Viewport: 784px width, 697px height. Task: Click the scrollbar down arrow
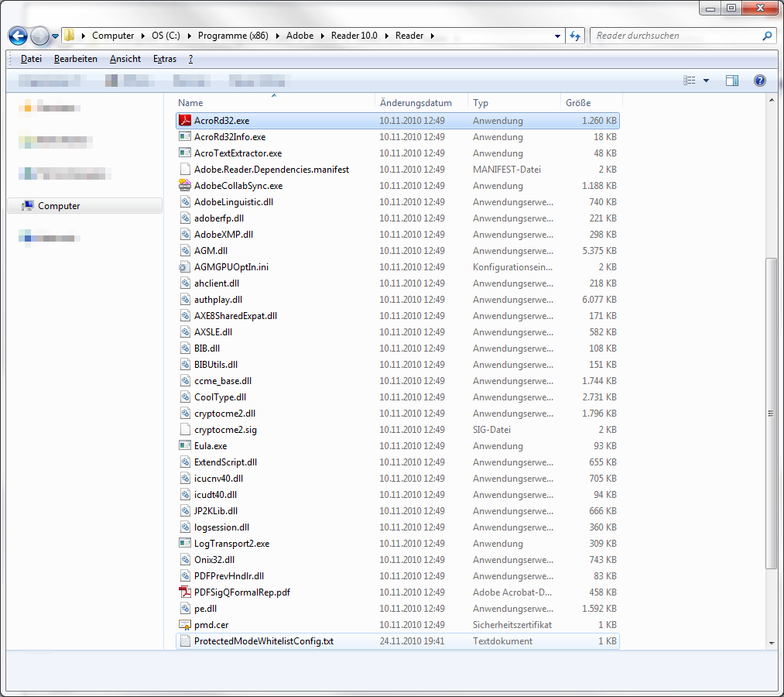tap(771, 643)
